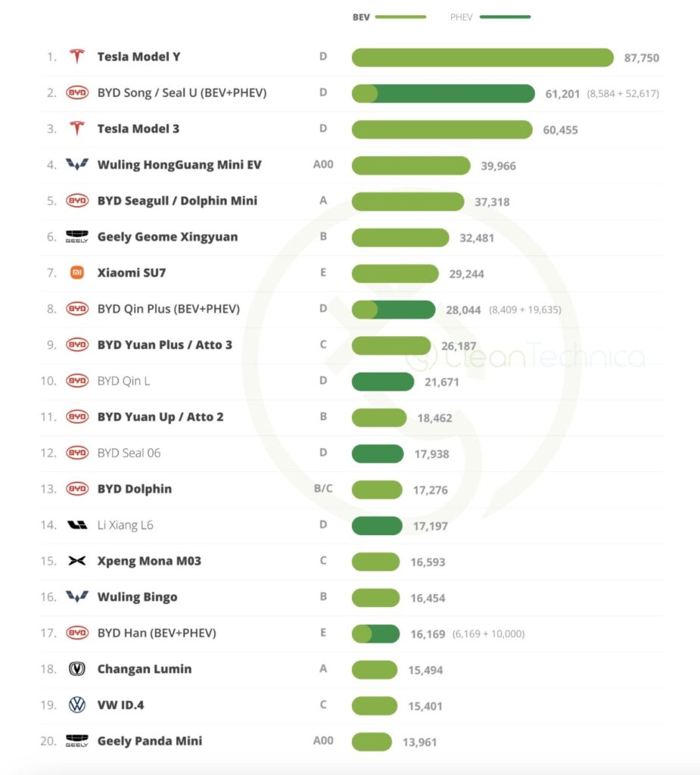Viewport: 700px width, 775px height.
Task: Click the Geely logo beside Geome Xingyuan
Action: pos(76,237)
